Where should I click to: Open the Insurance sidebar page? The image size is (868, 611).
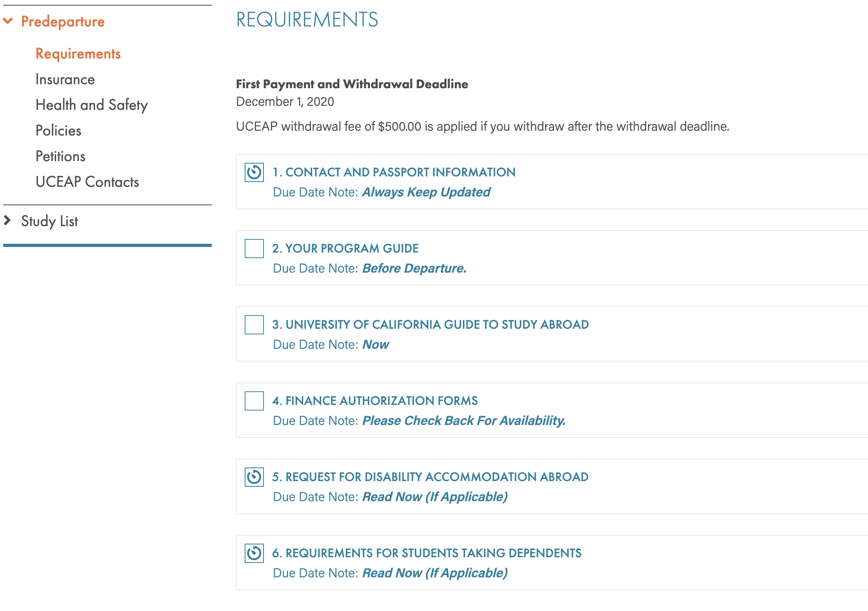pos(65,79)
